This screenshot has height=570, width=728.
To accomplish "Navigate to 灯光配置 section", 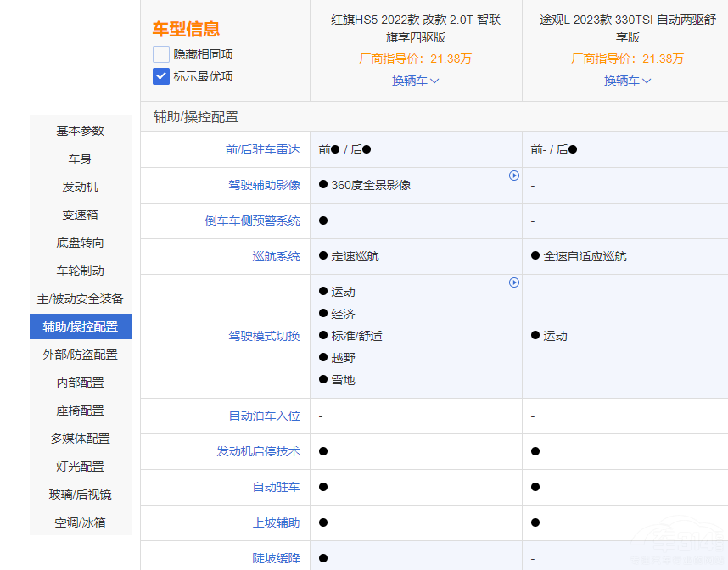I will (81, 467).
